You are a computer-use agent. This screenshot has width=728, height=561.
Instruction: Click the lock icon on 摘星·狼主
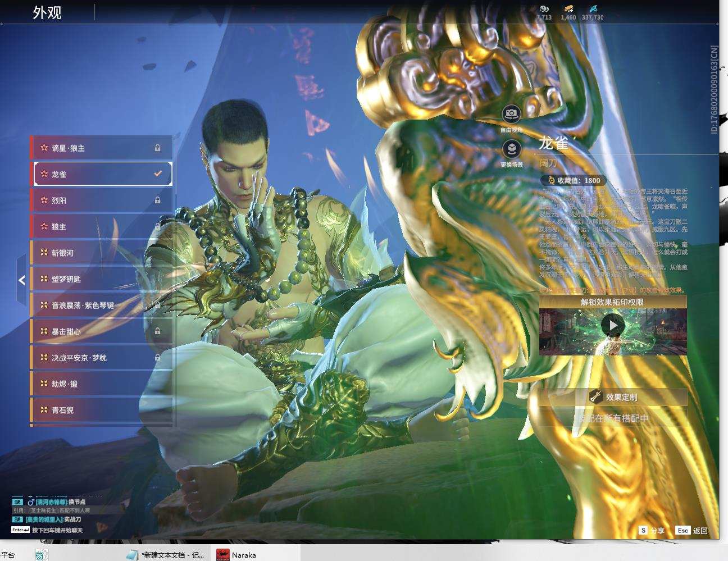157,148
